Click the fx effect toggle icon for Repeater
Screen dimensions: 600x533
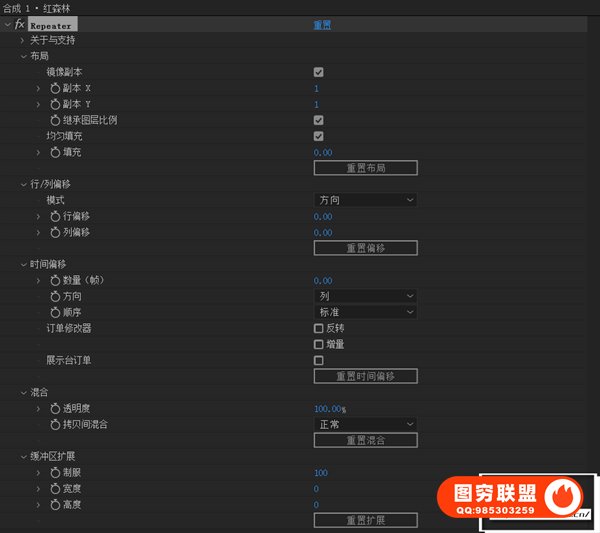pos(19,24)
